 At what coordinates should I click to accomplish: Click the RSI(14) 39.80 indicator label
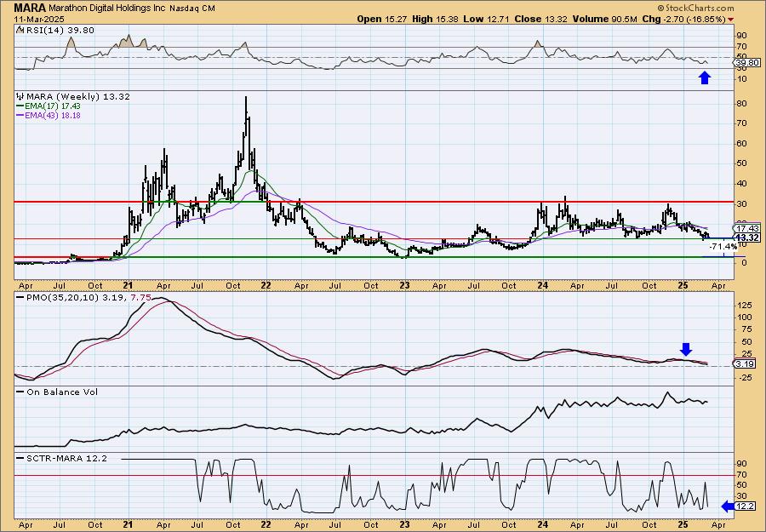59,31
